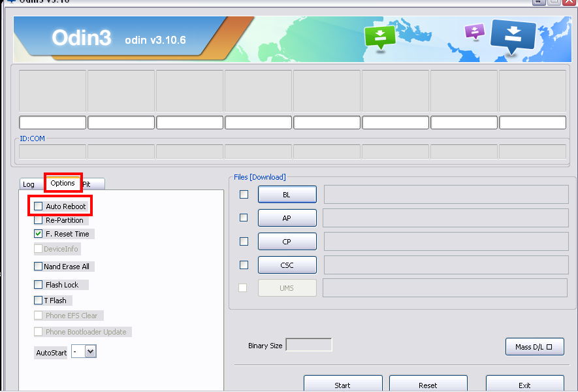
Task: Select the Options tab
Action: coord(63,184)
